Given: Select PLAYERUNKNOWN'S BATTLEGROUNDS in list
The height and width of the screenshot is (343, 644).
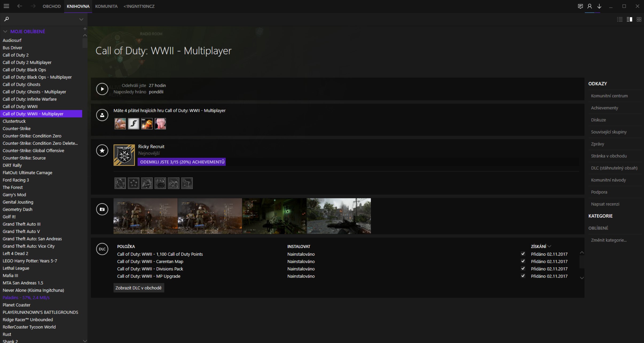Looking at the screenshot, I should pos(40,312).
